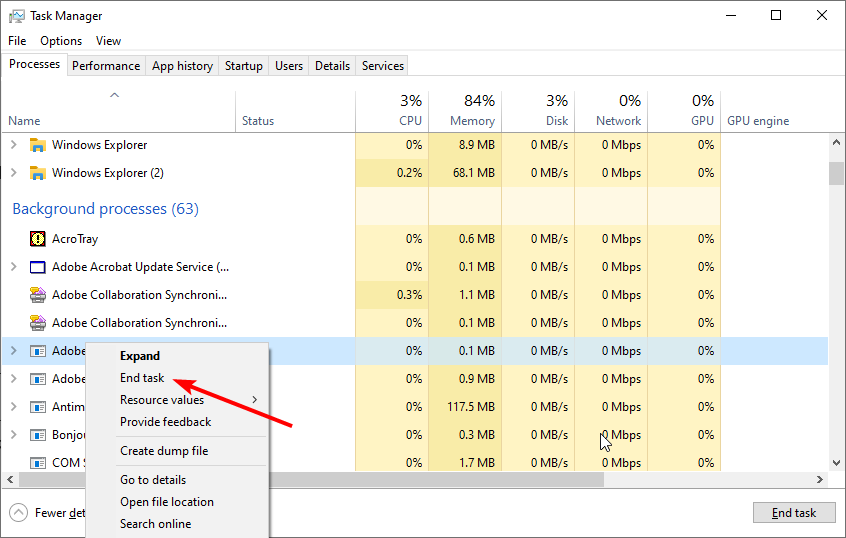Screen dimensions: 846x538
Task: Click the 8.9 MB memory cell
Action: [465, 145]
